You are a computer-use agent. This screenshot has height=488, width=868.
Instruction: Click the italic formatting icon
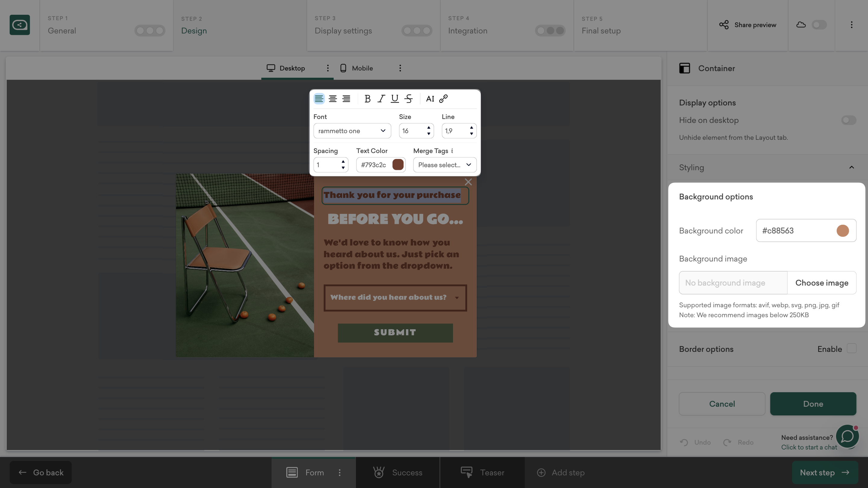pos(381,99)
